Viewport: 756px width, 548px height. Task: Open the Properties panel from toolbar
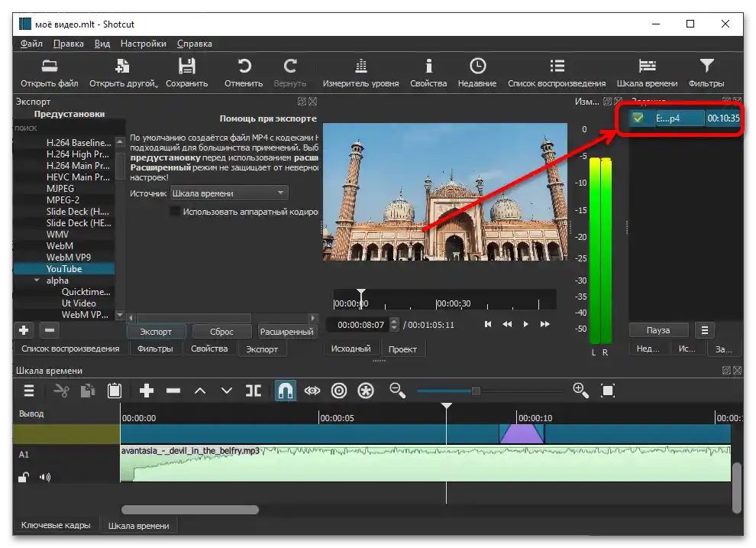point(428,73)
